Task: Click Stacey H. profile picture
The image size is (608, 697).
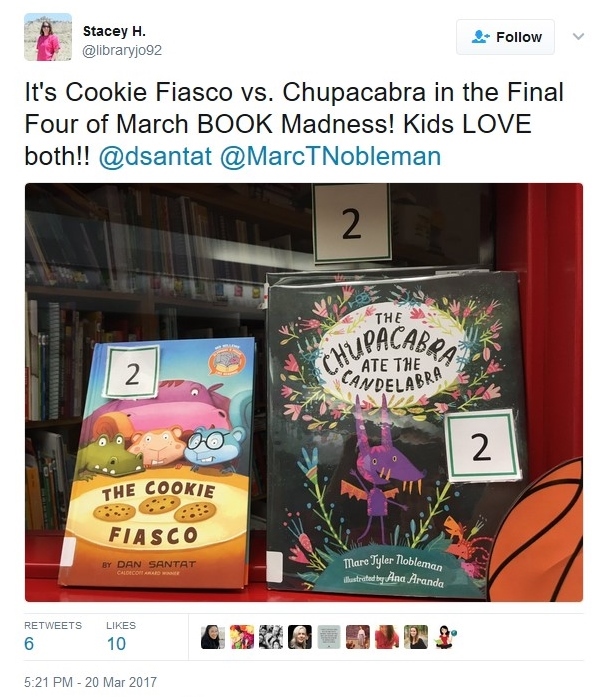Action: click(48, 37)
